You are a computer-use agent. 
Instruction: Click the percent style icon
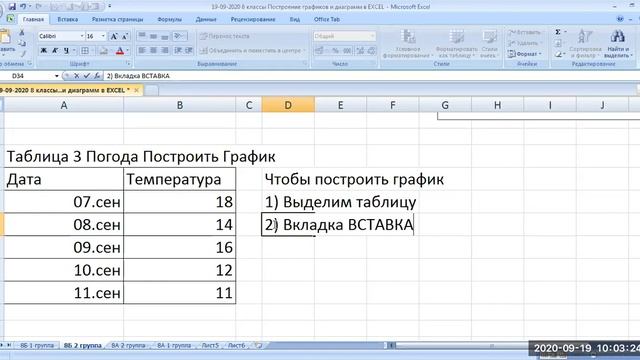point(336,51)
